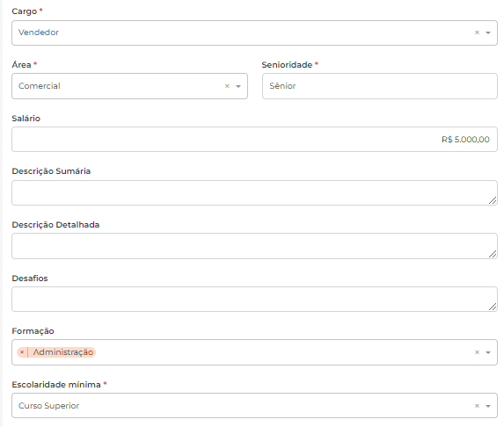Clear the Curso Superior selection
504x427 pixels.
(x=477, y=406)
